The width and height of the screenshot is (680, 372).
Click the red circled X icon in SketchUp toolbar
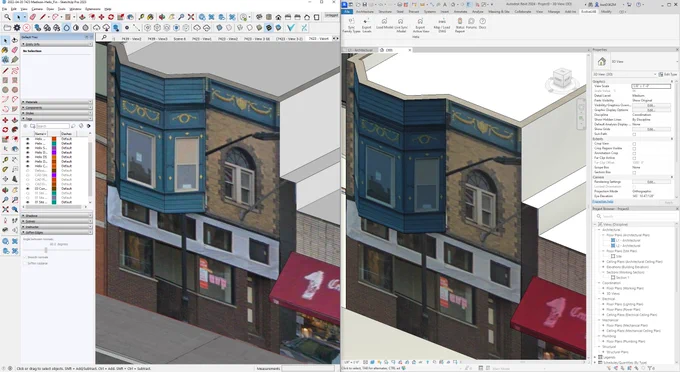tap(26, 28)
